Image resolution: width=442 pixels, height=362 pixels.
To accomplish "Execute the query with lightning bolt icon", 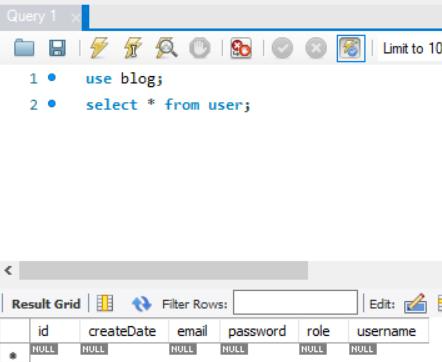I will coord(99,48).
